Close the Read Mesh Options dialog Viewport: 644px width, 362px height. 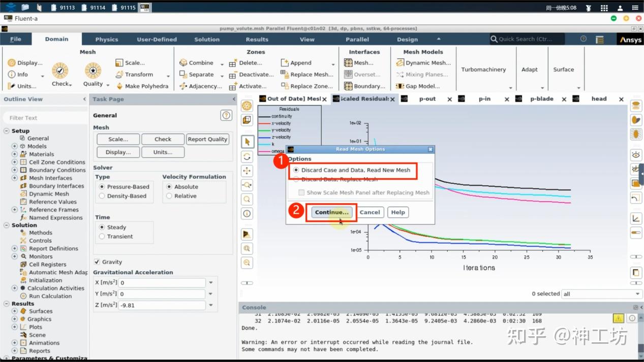[431, 149]
